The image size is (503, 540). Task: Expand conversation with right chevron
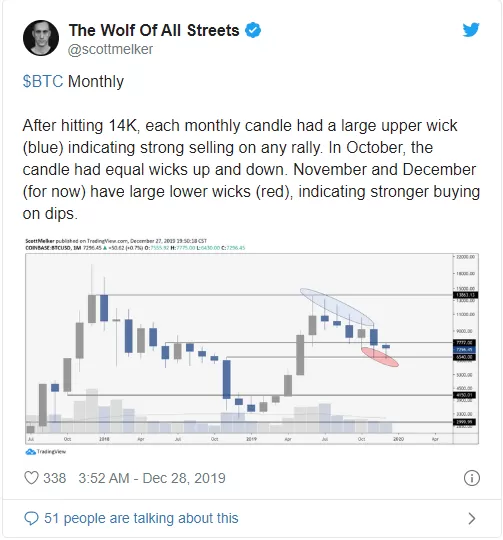[x=472, y=518]
